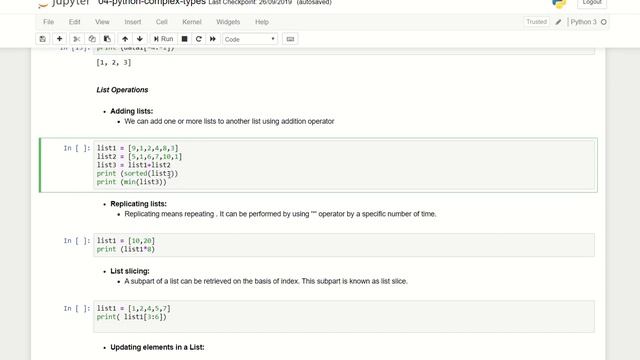Move the selected cell up
640x360 pixels.
click(x=125, y=39)
